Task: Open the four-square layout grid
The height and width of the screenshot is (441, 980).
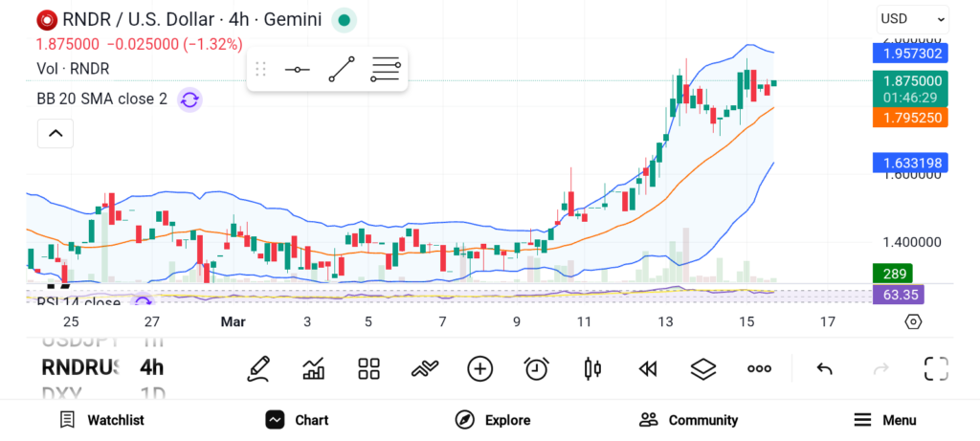Action: click(368, 368)
